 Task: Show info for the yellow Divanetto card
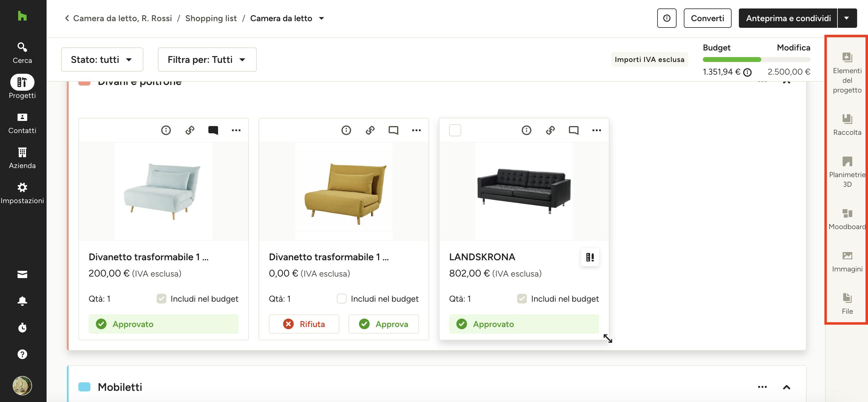(346, 130)
